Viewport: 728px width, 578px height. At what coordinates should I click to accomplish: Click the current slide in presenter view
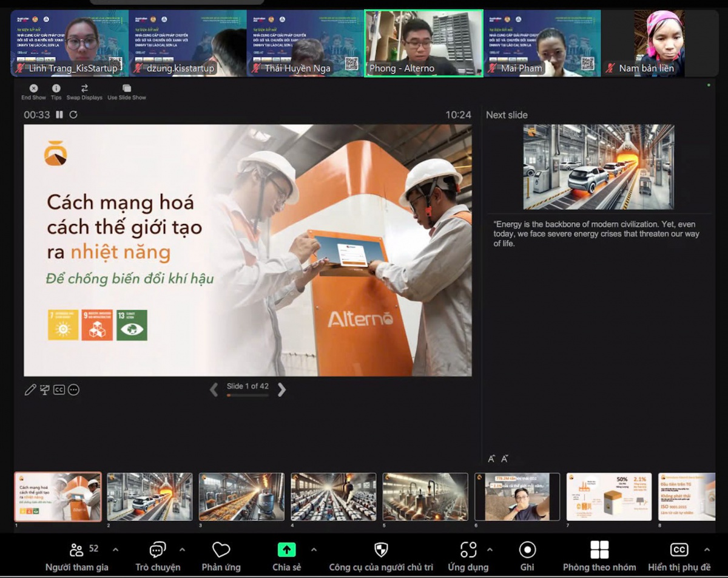[248, 250]
